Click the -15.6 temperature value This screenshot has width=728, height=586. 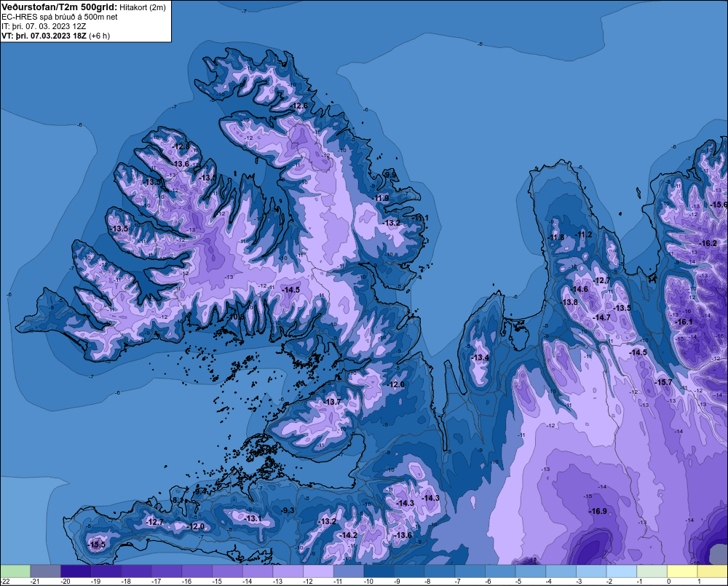tap(719, 205)
